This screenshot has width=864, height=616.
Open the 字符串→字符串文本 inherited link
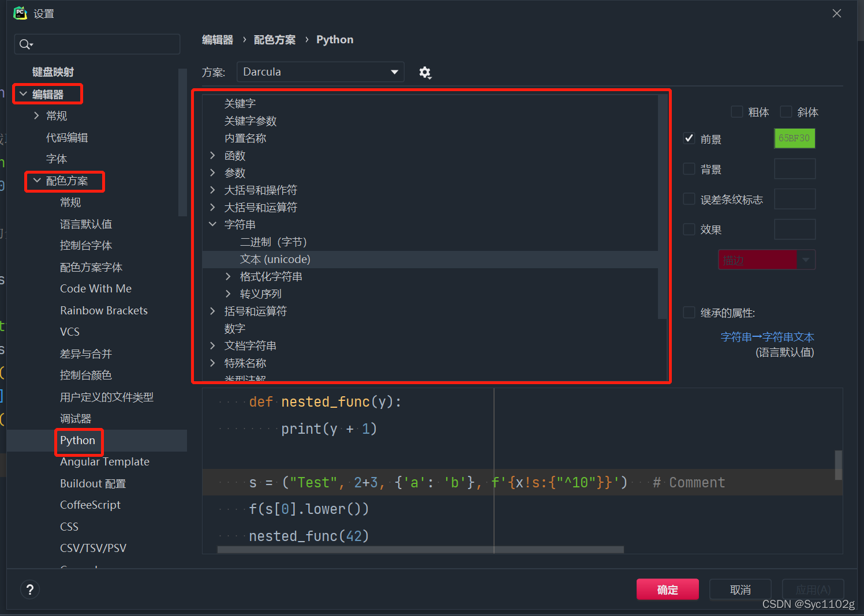click(768, 337)
